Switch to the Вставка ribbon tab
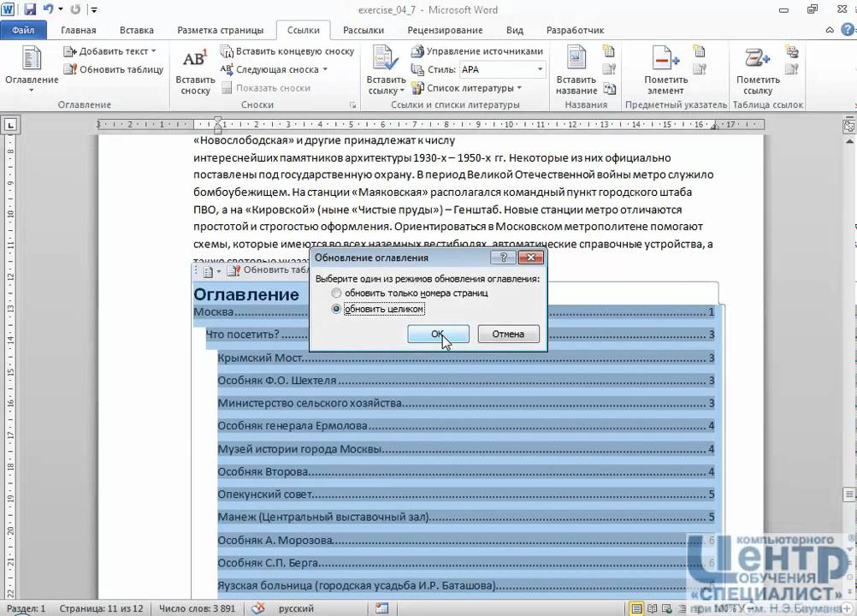The width and height of the screenshot is (857, 616). coord(137,30)
